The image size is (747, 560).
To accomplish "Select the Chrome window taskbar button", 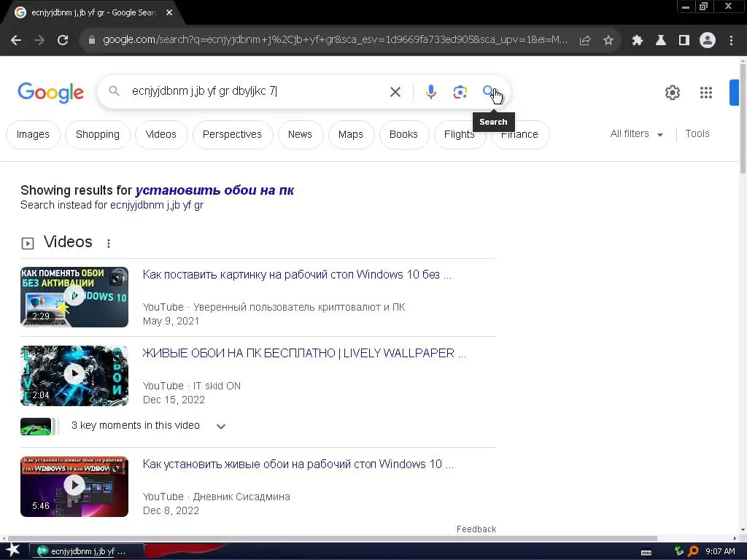I will tap(87, 551).
